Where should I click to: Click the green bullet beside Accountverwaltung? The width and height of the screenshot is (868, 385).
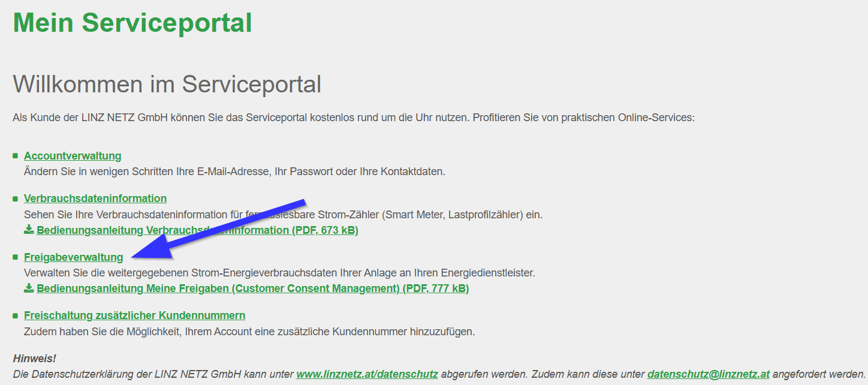[x=16, y=156]
